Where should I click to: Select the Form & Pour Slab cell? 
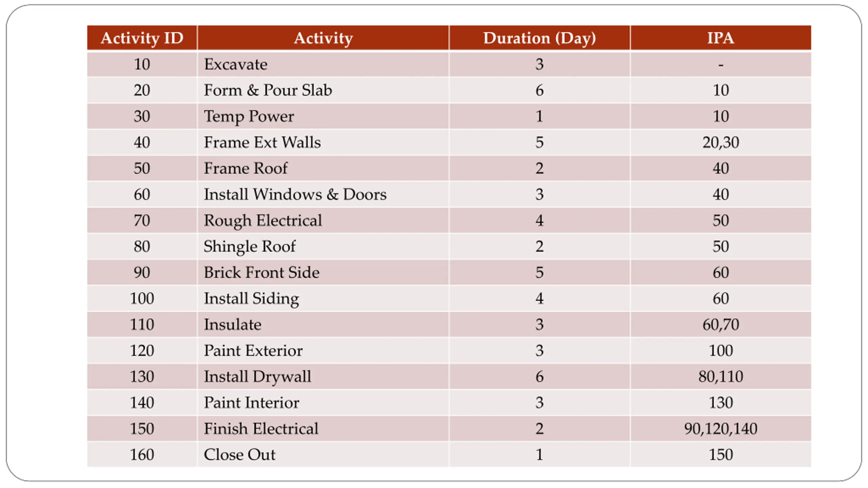coord(323,90)
